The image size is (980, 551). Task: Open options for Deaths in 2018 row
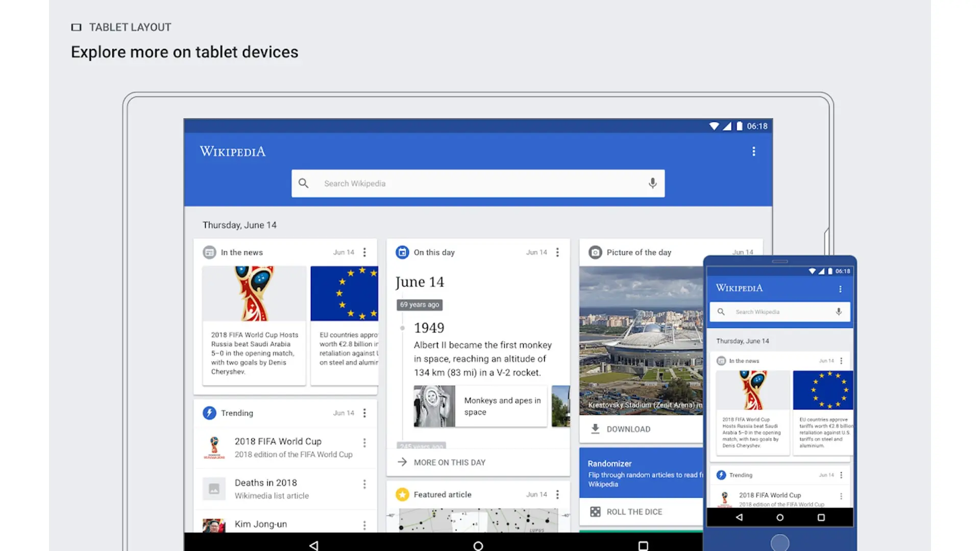(364, 484)
